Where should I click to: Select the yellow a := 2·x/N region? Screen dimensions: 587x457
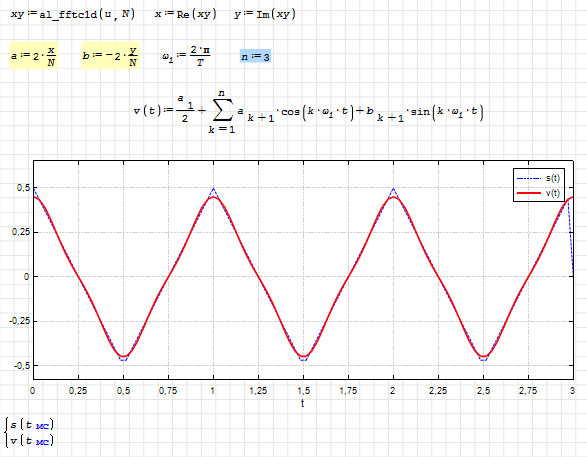[33, 55]
